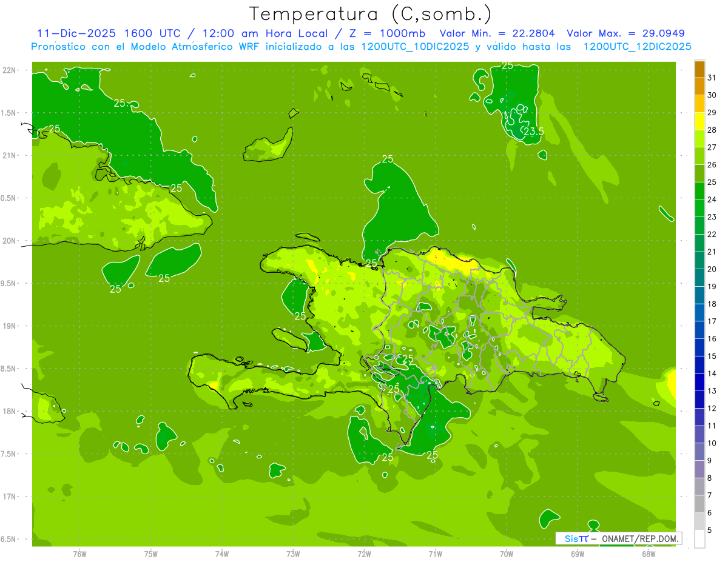
Task: Click the color bar label "10"
Action: pyautogui.click(x=712, y=443)
